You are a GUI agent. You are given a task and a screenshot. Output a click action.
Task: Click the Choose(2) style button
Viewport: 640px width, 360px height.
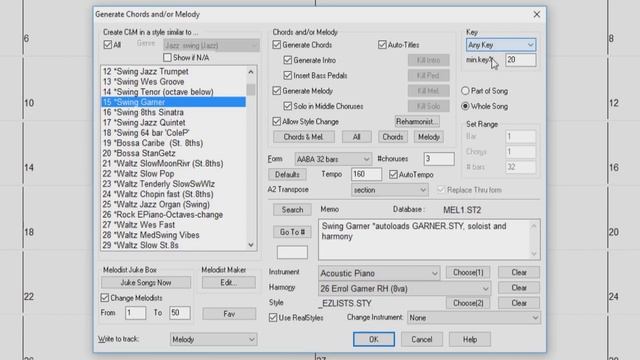tap(468, 303)
